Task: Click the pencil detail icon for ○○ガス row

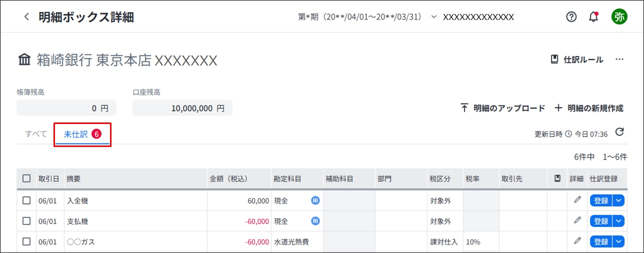Action: pyautogui.click(x=577, y=241)
